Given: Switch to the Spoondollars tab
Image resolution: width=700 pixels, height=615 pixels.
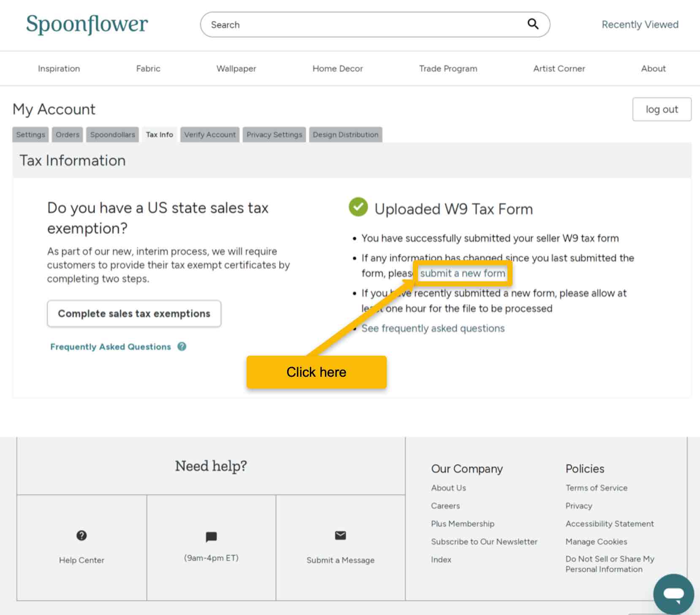Looking at the screenshot, I should tap(113, 134).
